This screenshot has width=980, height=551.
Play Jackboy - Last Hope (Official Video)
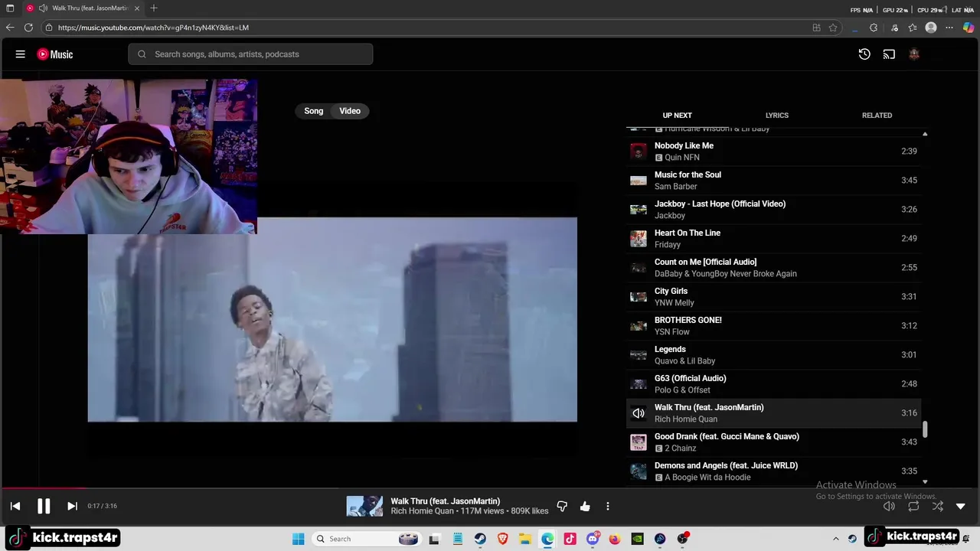(773, 210)
